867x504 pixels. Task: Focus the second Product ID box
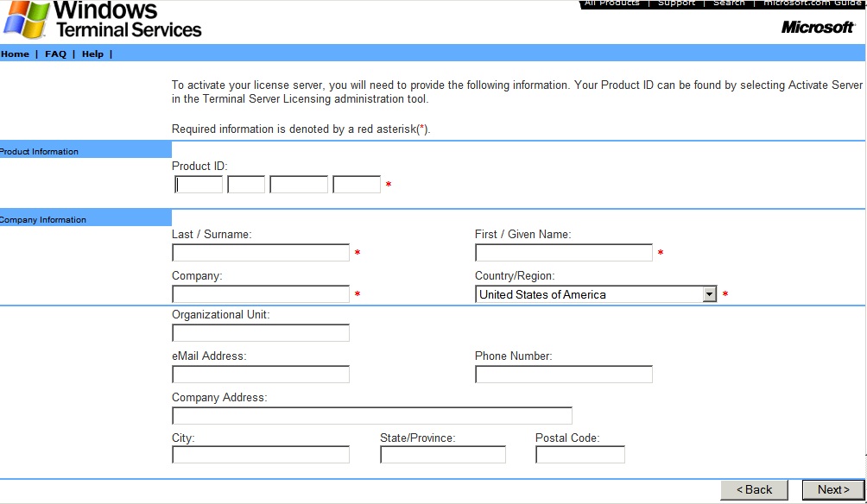click(x=246, y=184)
